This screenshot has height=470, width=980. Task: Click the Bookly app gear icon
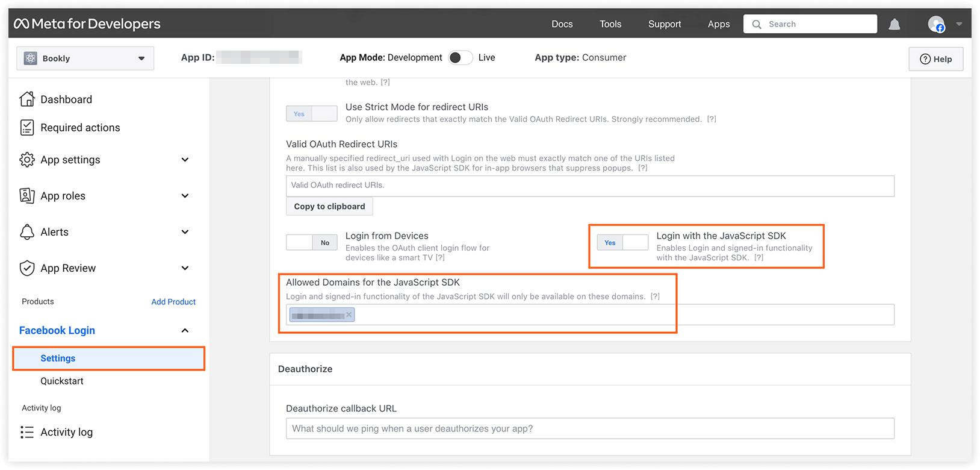pyautogui.click(x=30, y=58)
